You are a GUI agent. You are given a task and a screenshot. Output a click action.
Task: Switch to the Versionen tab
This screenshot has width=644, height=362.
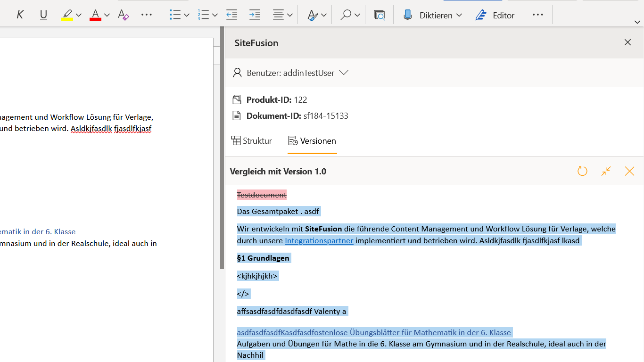312,141
